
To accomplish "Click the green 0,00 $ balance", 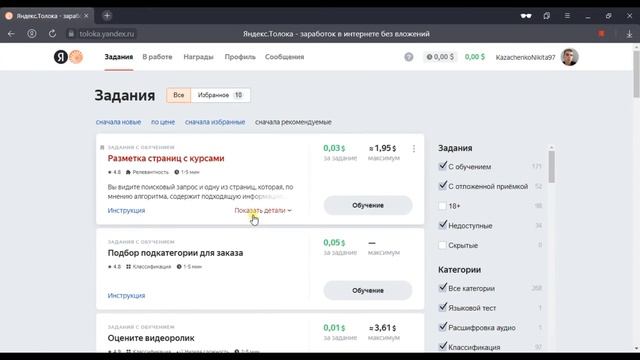I will coord(475,57).
